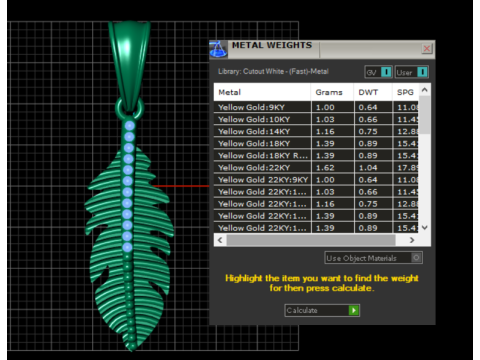This screenshot has height=360, width=480.
Task: Toggle the User library switch
Action: click(x=412, y=72)
